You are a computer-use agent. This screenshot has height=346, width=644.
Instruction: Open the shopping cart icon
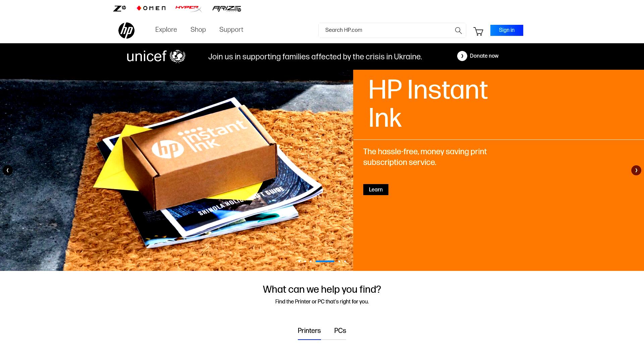(478, 31)
